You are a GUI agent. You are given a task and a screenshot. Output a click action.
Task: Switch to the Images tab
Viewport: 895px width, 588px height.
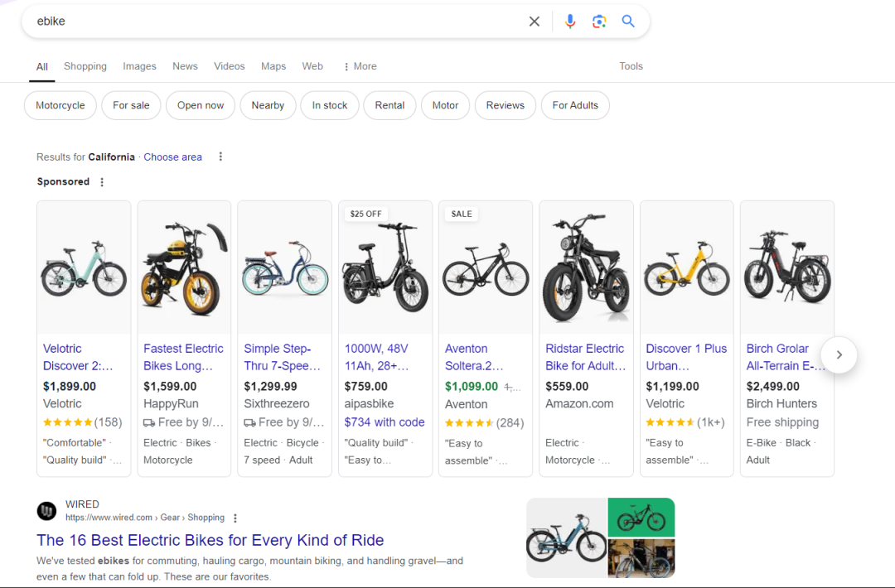click(x=139, y=66)
